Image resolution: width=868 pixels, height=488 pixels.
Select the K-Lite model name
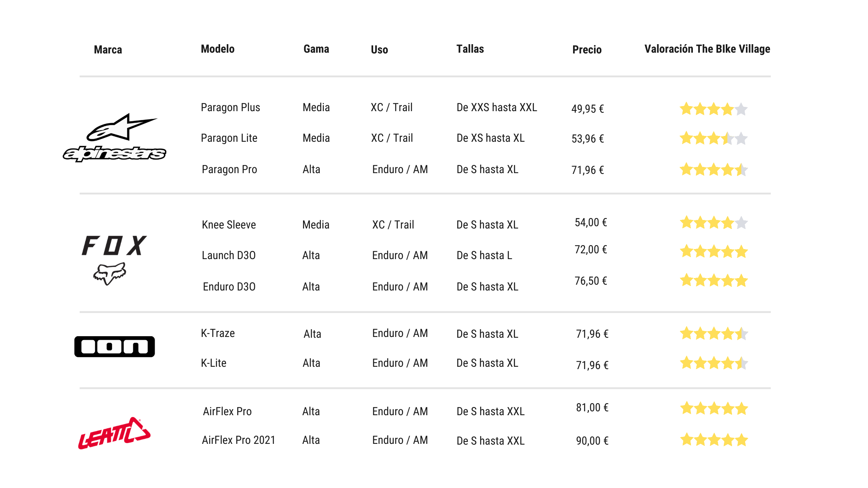214,363
